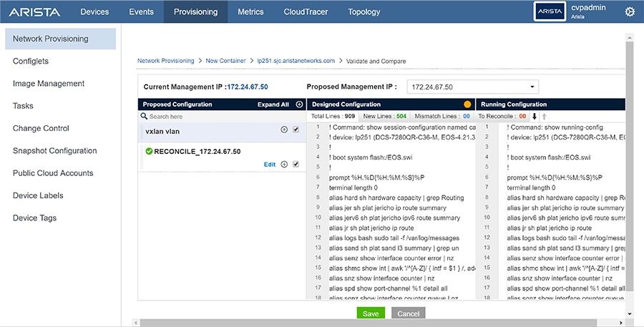Click lp251.sjc.aristanetworks.com breadcrumb link
This screenshot has width=644, height=327.
pos(296,61)
